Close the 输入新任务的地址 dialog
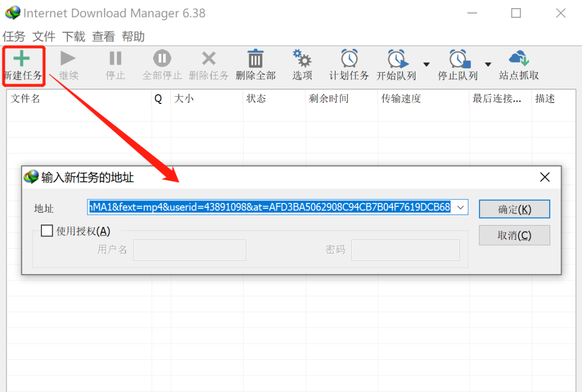The height and width of the screenshot is (392, 582). pos(544,177)
